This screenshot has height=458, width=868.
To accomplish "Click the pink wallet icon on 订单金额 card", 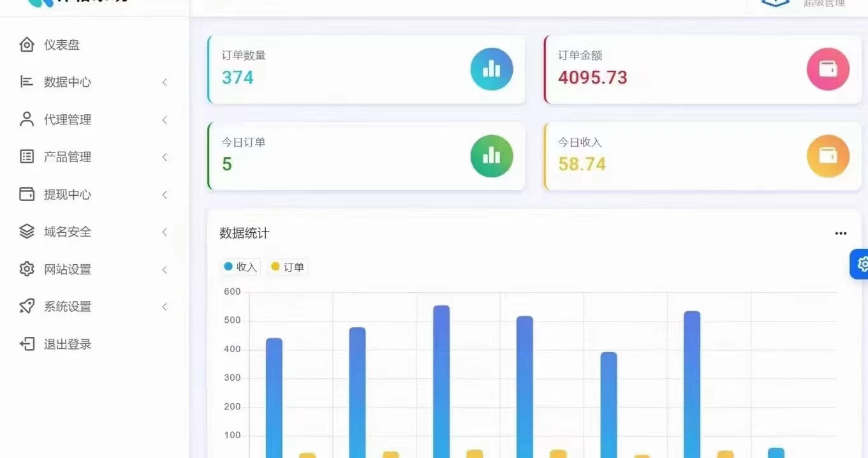I will coord(828,69).
